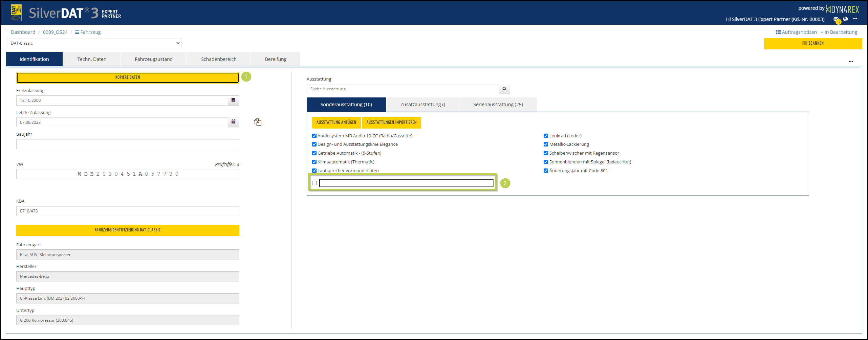The image size is (868, 340).
Task: Click the Ausstattungen Importieren button
Action: (x=391, y=122)
